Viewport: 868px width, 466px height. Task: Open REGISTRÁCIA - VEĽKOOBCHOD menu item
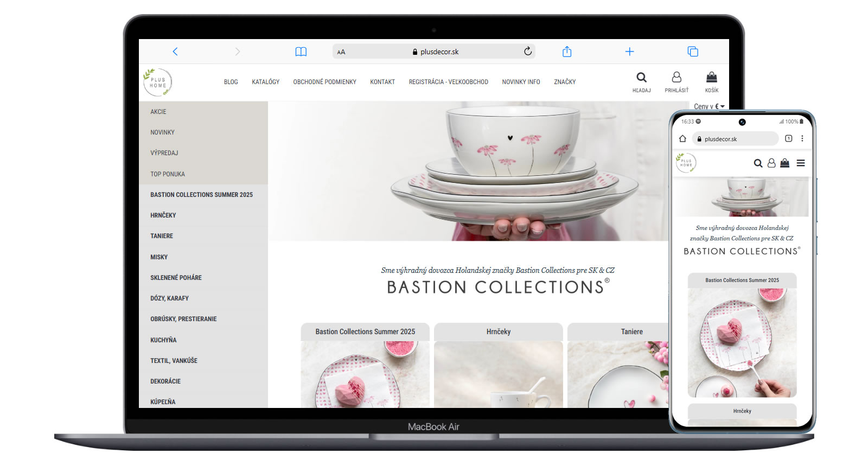pyautogui.click(x=449, y=82)
